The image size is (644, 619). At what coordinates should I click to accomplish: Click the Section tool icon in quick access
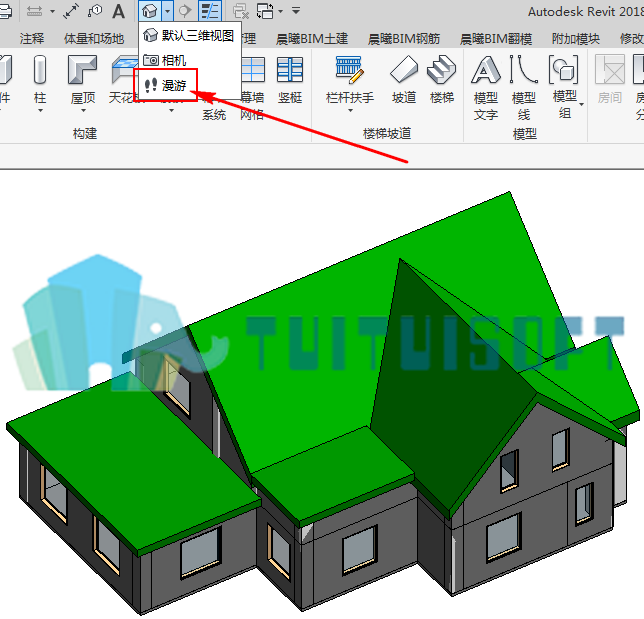(185, 11)
